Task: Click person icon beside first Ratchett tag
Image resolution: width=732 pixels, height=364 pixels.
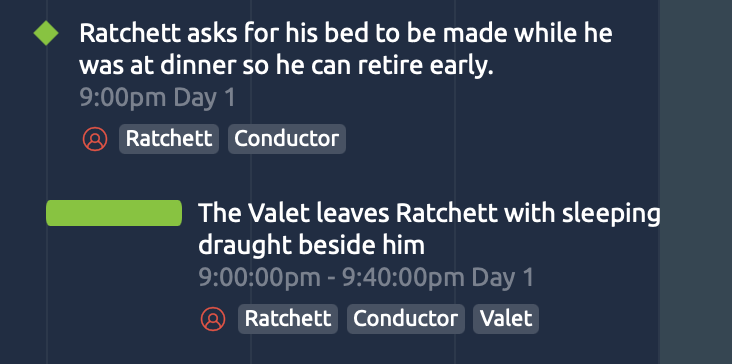Action: (95, 139)
